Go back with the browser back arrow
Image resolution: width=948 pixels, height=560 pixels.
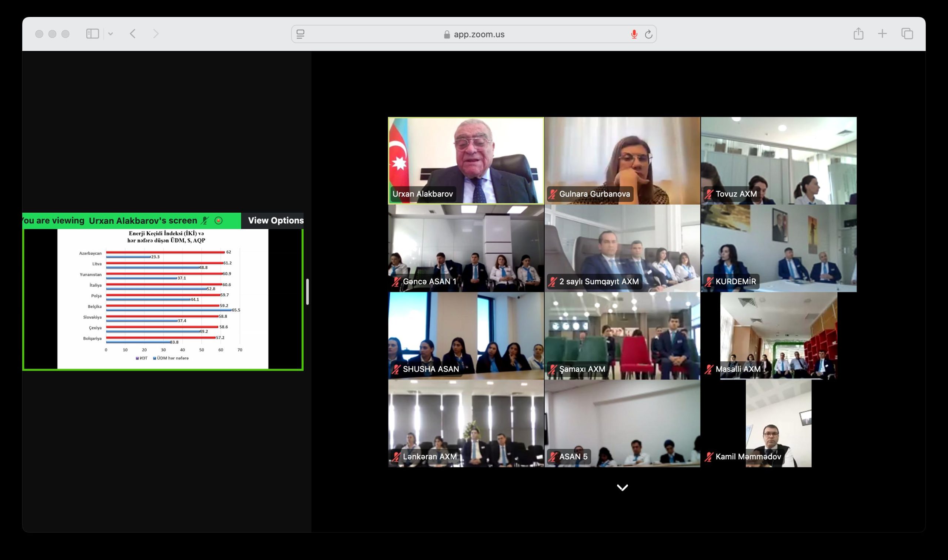click(x=133, y=34)
